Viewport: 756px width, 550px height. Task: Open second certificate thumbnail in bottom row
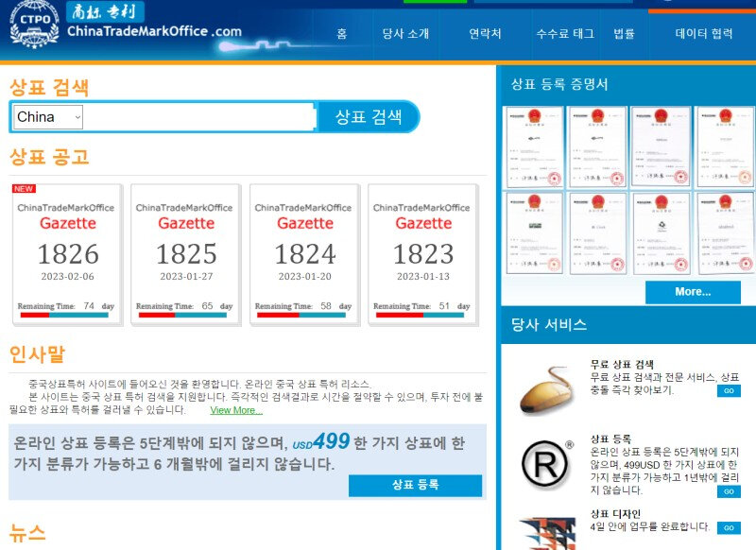(598, 232)
